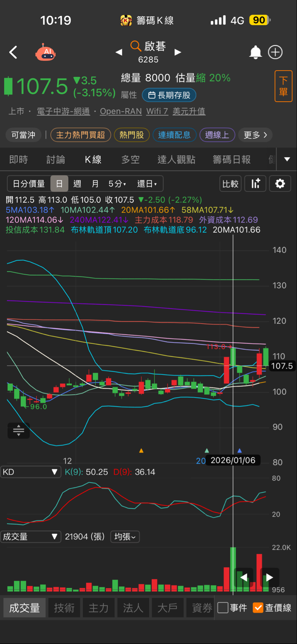
Task: Tap the 5MA103.18 legend value
Action: click(30, 210)
